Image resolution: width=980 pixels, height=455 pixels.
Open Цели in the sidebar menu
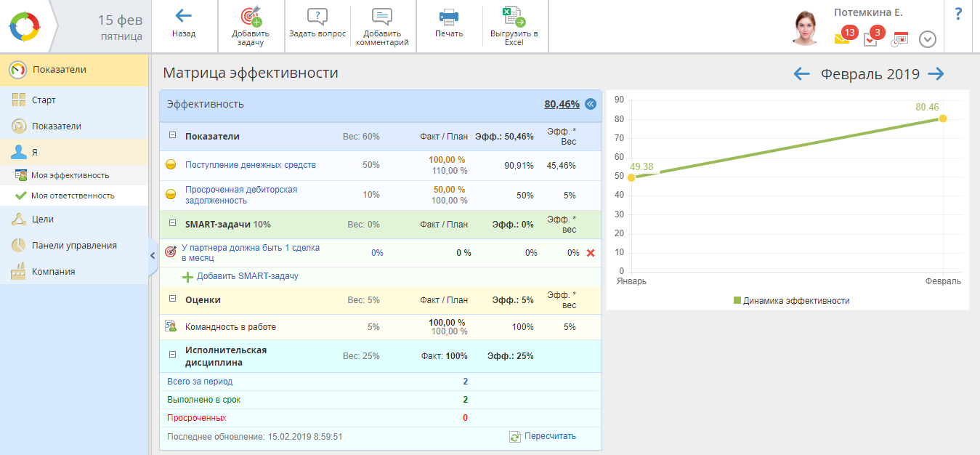click(x=43, y=220)
